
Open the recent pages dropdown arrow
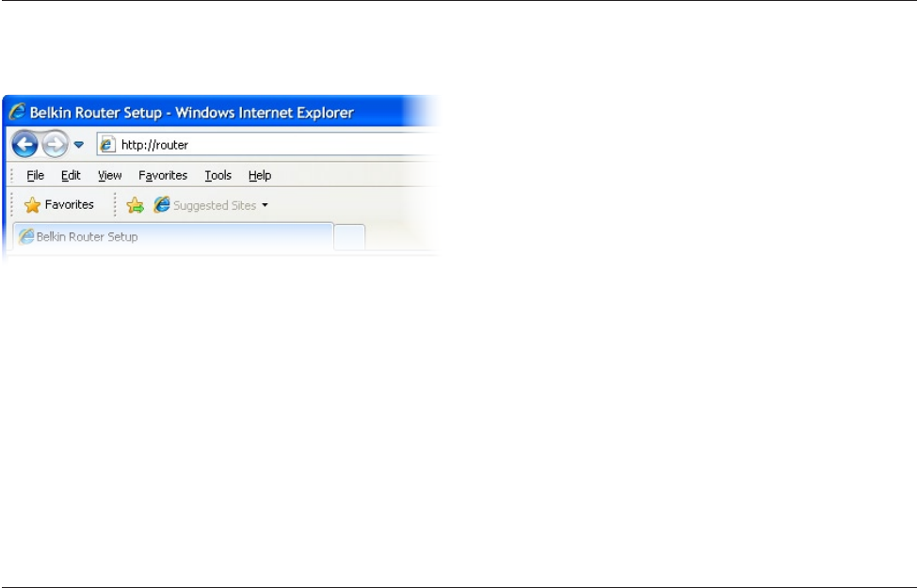(79, 144)
